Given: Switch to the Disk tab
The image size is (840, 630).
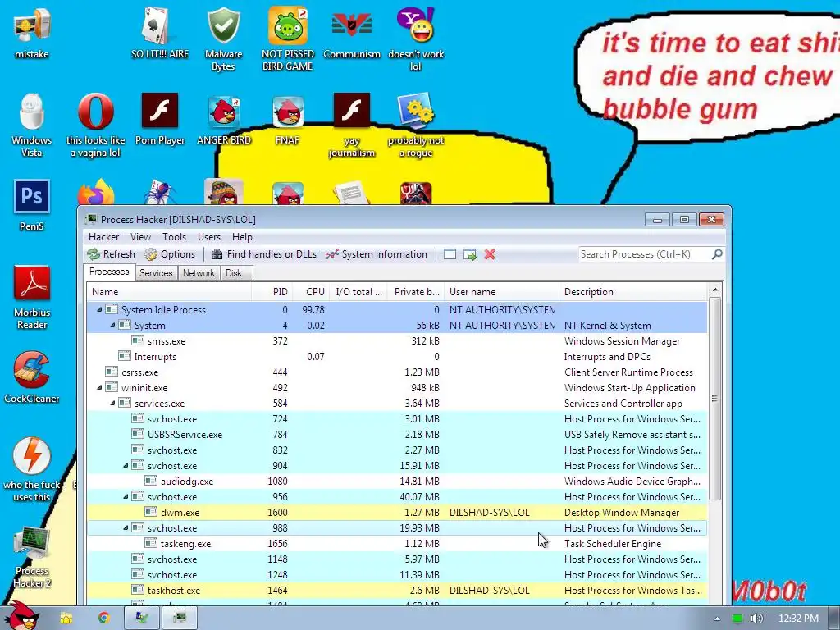Looking at the screenshot, I should [x=234, y=272].
